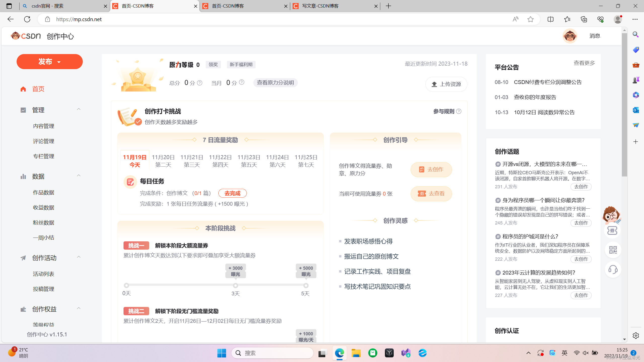Click the 每日任务 task icon
The height and width of the screenshot is (362, 644).
pos(130,182)
